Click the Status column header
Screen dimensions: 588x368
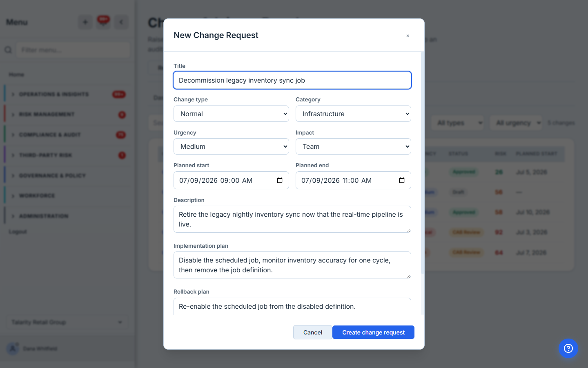pos(458,154)
